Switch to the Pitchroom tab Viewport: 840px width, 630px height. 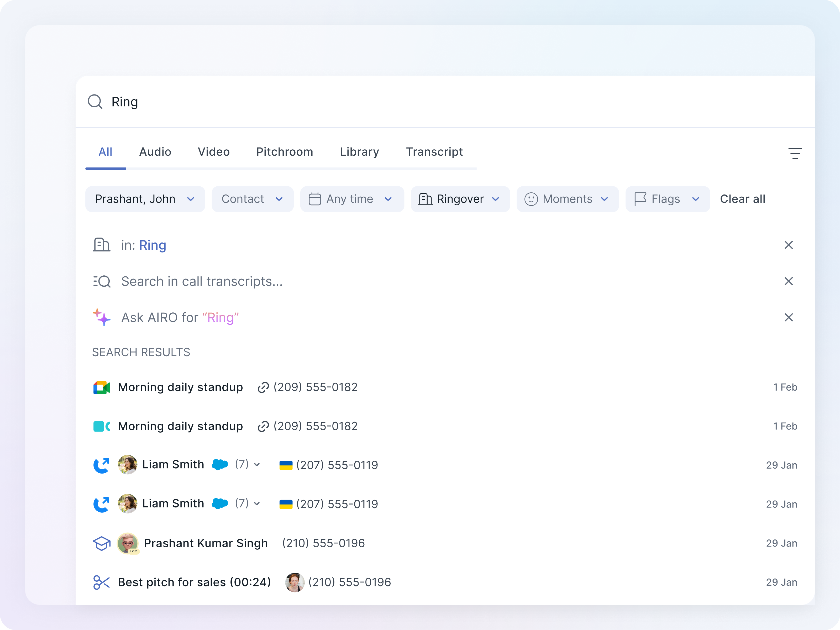(x=285, y=152)
